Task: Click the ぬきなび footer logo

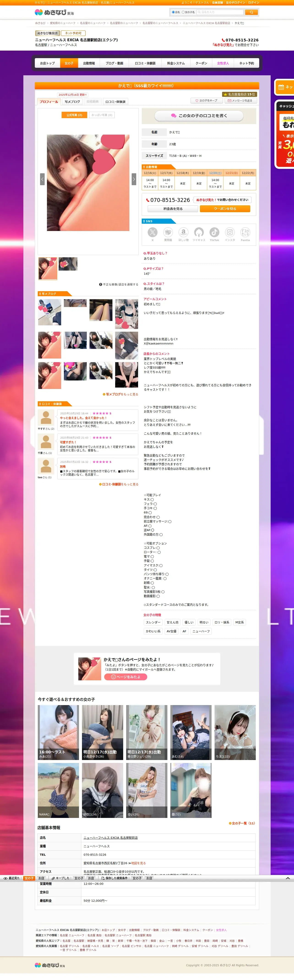Action: point(50,965)
